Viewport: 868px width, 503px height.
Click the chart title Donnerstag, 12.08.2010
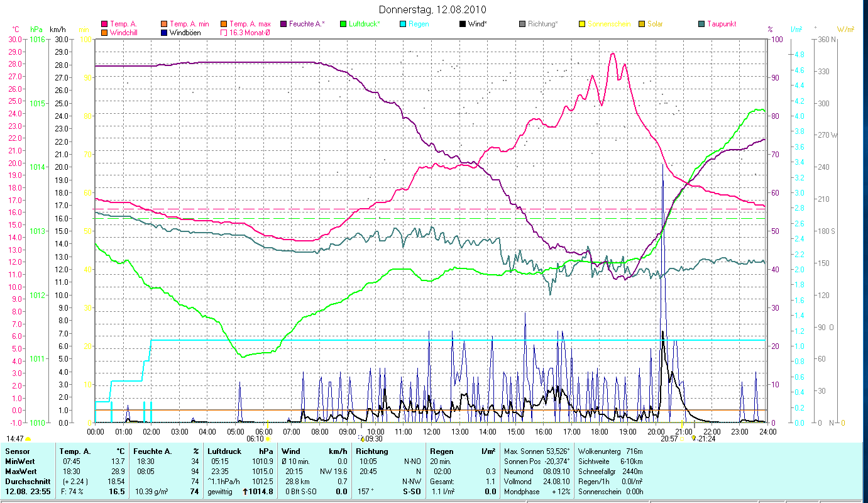click(433, 10)
